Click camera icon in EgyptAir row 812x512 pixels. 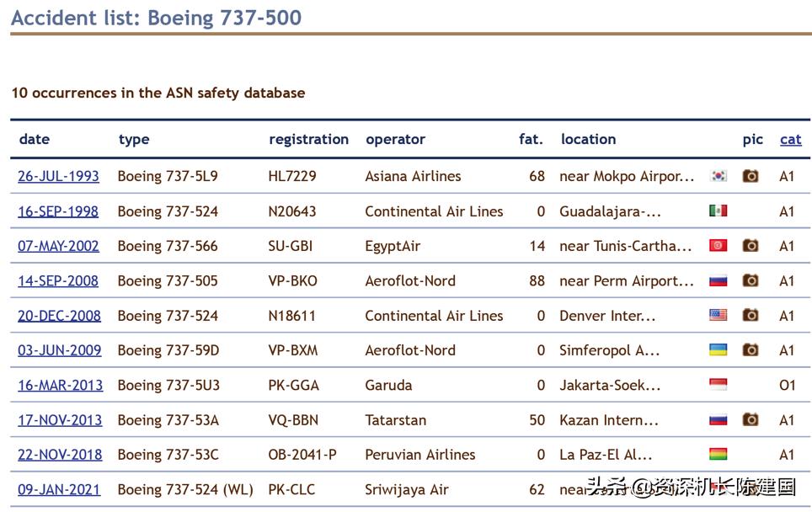point(751,246)
